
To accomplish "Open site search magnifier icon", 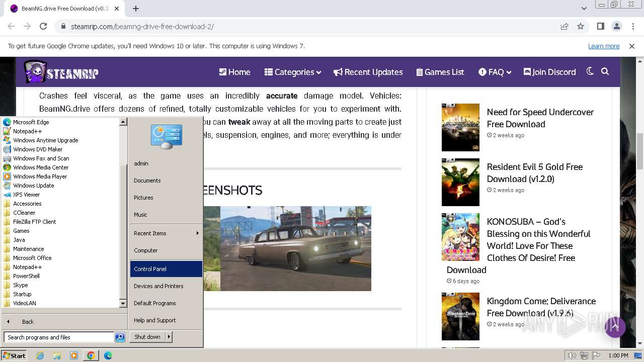I will tap(605, 71).
